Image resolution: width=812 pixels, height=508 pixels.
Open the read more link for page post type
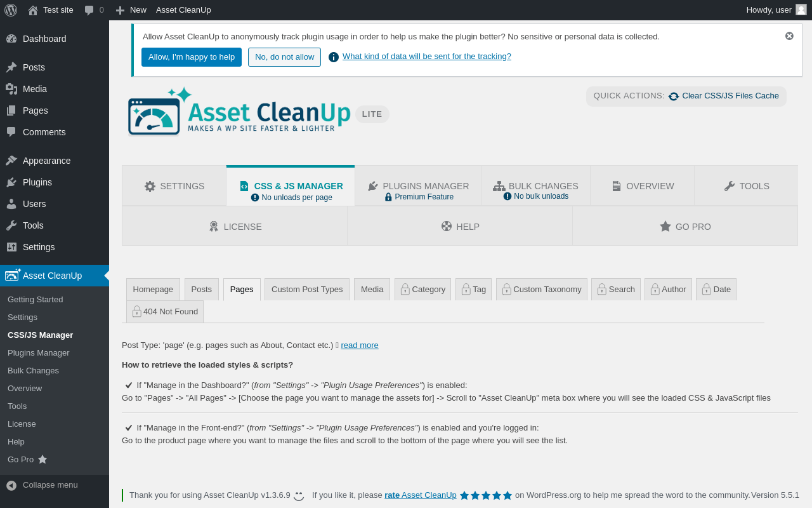[x=360, y=345]
